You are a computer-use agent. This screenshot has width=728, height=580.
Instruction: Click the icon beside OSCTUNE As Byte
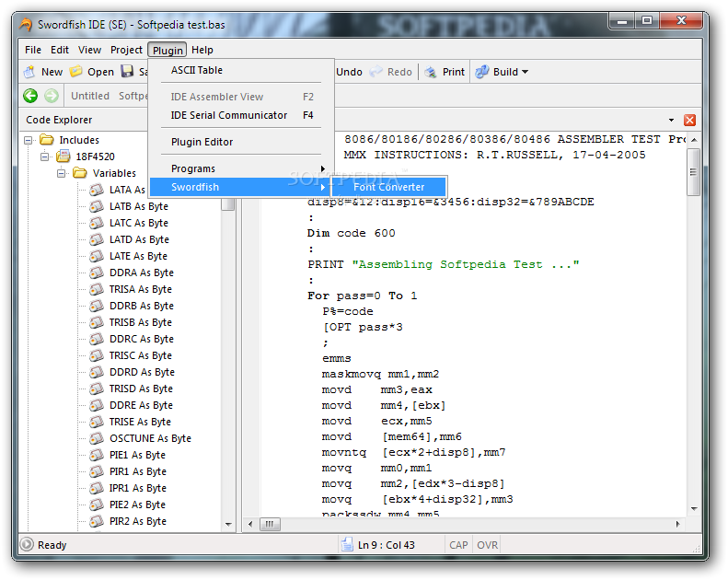point(96,438)
